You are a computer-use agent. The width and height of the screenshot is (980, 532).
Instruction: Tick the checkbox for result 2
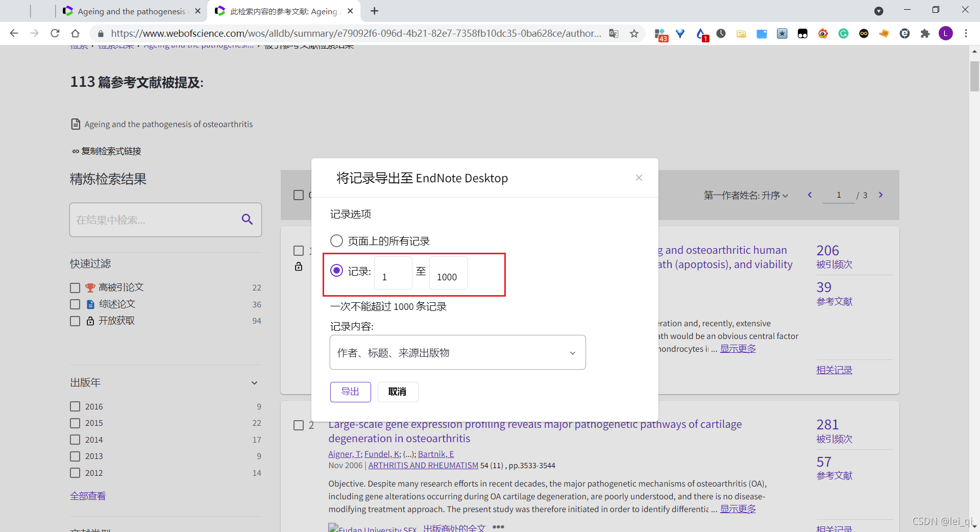click(x=299, y=425)
